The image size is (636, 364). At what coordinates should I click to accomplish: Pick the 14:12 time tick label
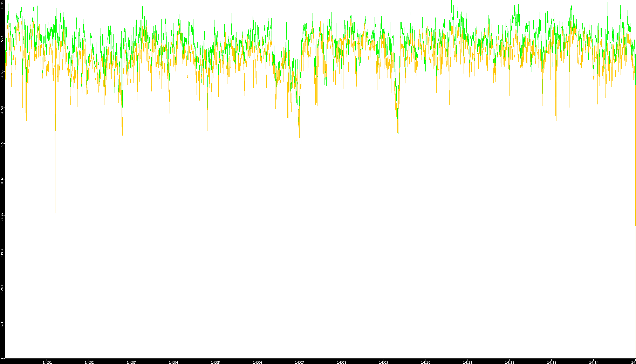pos(510,362)
